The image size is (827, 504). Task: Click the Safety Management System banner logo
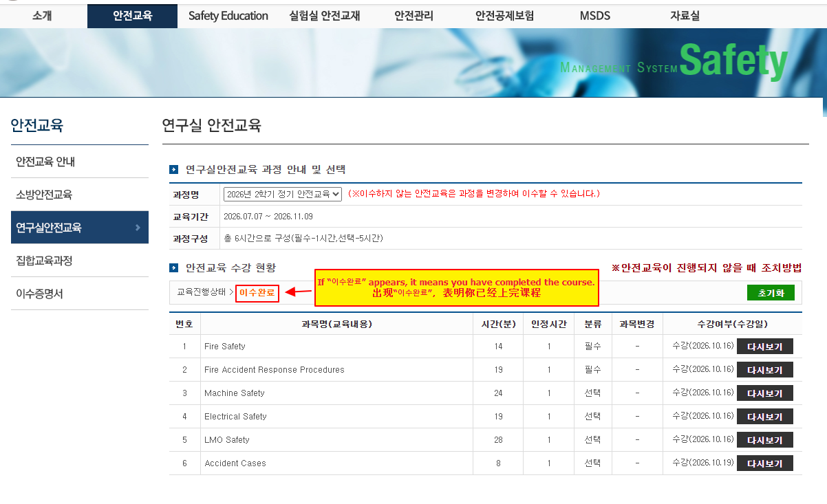coord(674,62)
